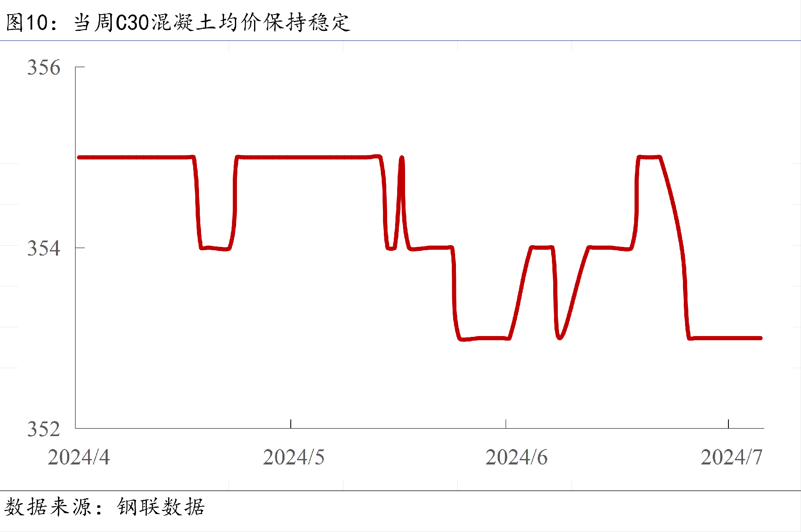Click the x-axis tick mark above 2024/7

pyautogui.click(x=728, y=424)
